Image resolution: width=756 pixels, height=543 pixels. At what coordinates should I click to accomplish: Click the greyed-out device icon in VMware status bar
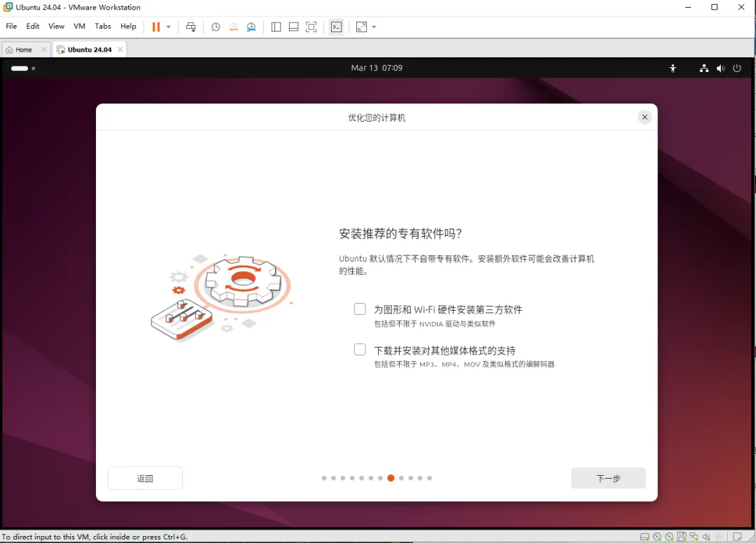(x=718, y=537)
